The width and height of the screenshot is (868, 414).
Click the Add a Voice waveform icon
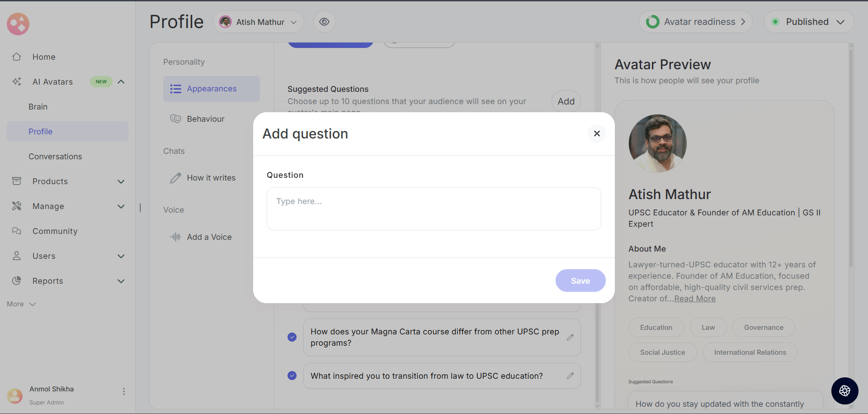tap(175, 237)
